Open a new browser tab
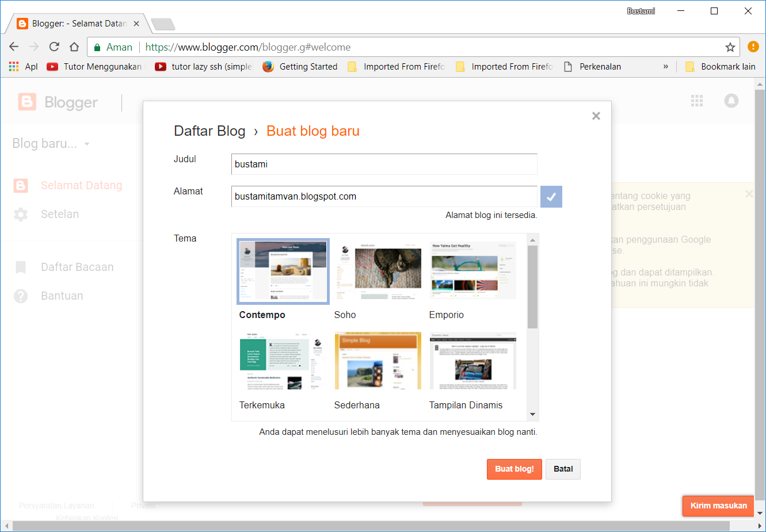766x532 pixels. [162, 24]
